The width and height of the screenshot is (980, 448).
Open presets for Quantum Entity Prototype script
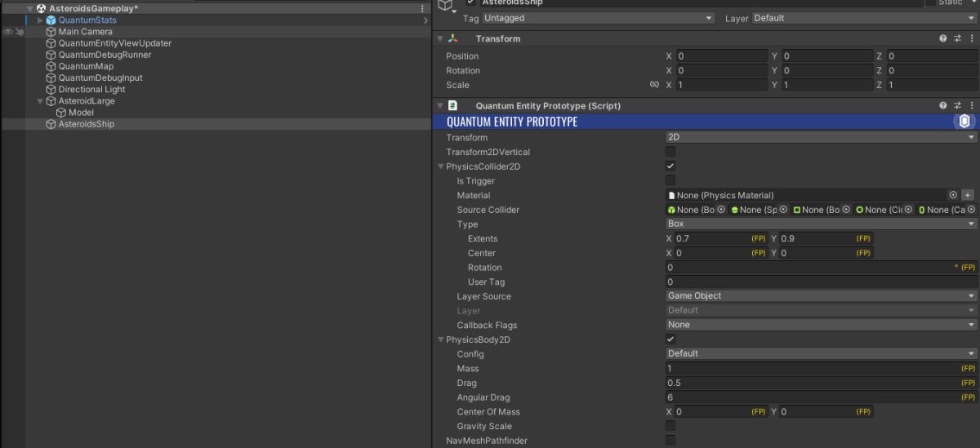[958, 106]
